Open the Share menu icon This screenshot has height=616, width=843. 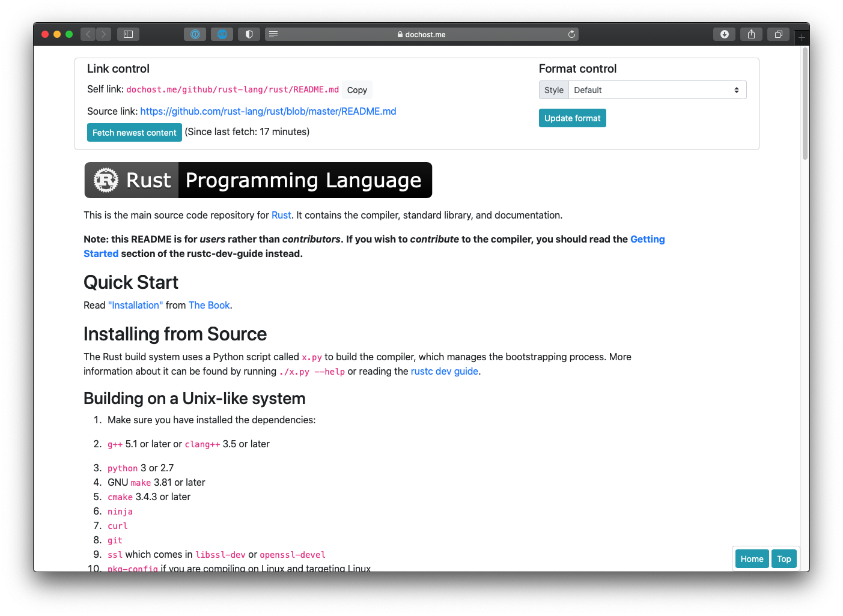click(x=751, y=34)
